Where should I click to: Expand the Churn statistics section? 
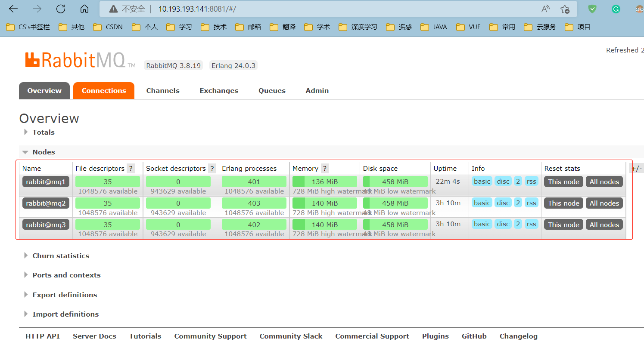pyautogui.click(x=57, y=256)
